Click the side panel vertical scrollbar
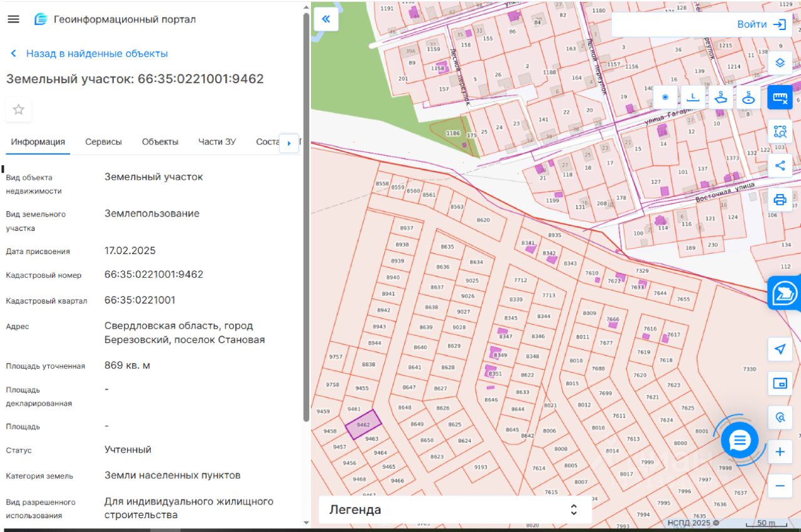 306,216
